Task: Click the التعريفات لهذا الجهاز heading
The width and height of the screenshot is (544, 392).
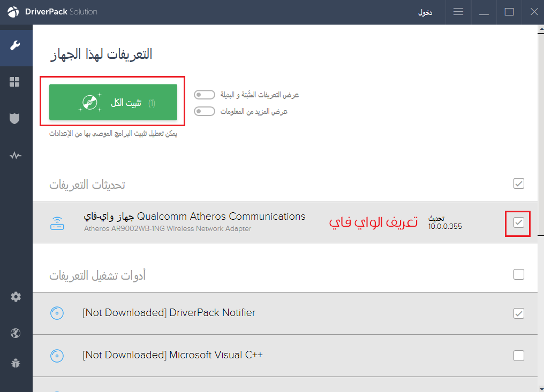Action: [x=101, y=55]
